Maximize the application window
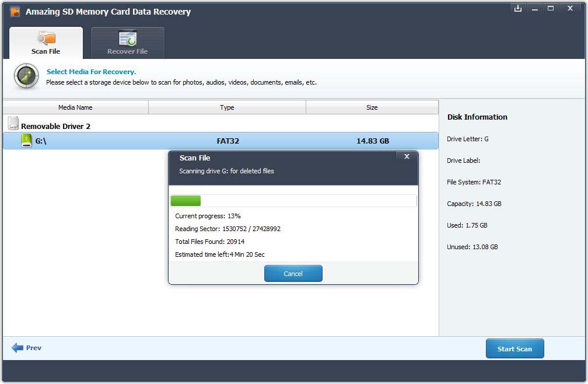Viewport: 588px width, 384px height. 551,8
